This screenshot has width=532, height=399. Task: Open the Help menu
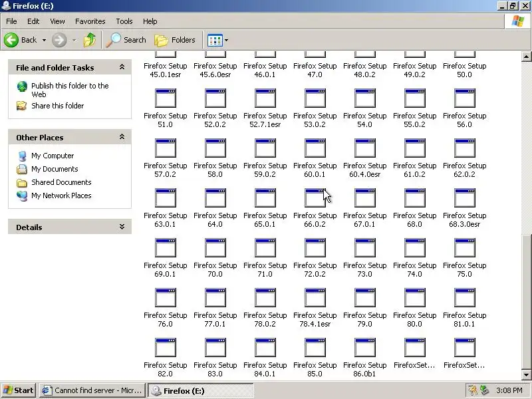[150, 21]
